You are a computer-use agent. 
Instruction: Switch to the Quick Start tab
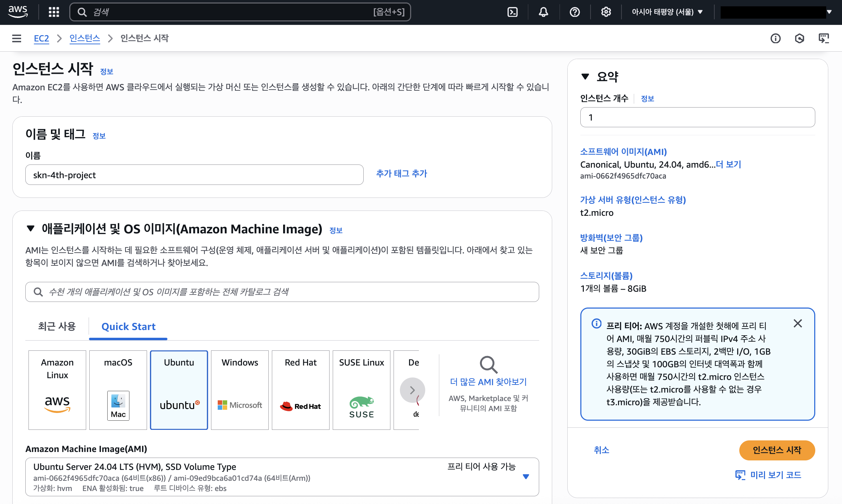(128, 327)
